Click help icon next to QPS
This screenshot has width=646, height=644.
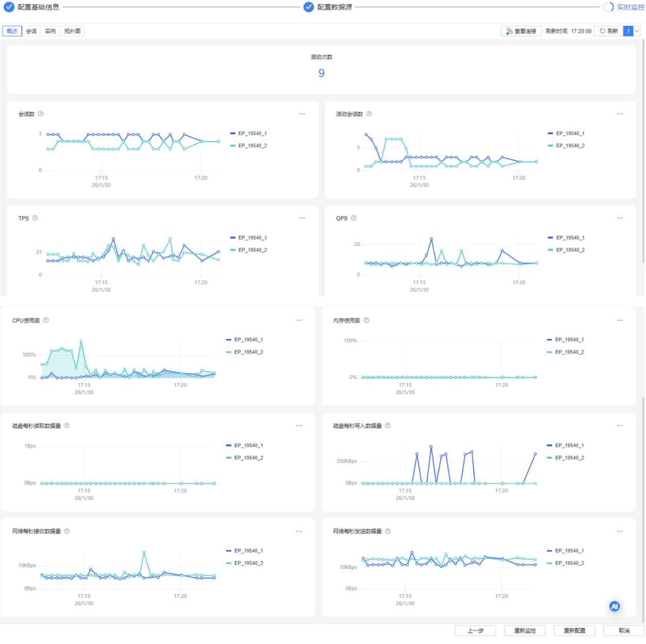pos(353,218)
